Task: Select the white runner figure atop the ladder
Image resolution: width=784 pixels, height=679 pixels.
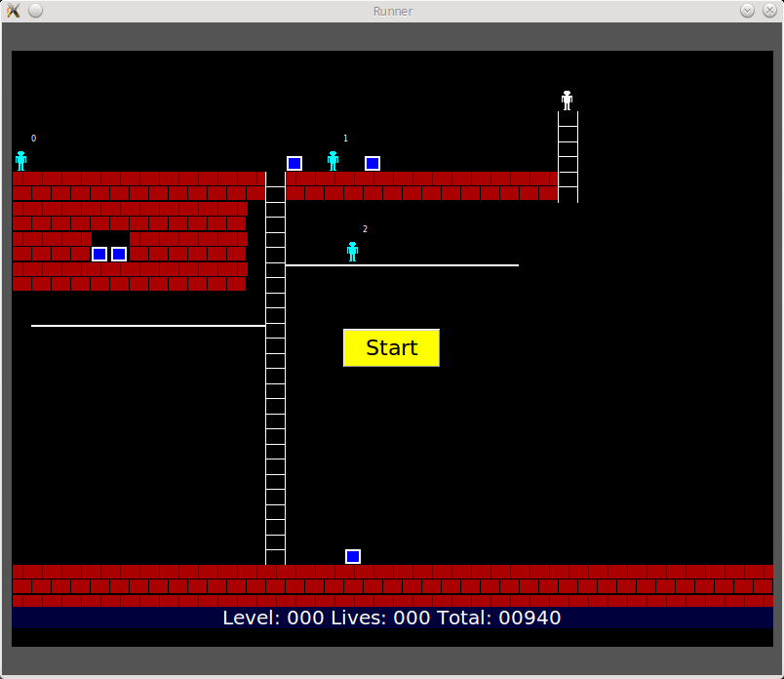Action: pos(567,100)
